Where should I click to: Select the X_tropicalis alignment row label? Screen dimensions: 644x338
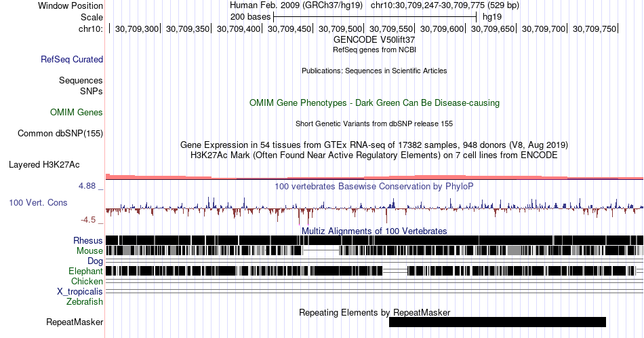point(80,292)
